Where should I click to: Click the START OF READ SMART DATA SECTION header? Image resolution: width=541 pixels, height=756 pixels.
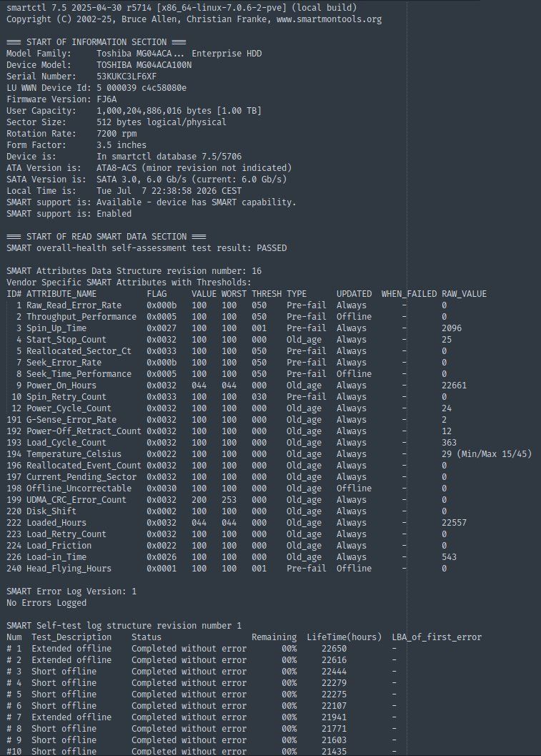tap(106, 236)
